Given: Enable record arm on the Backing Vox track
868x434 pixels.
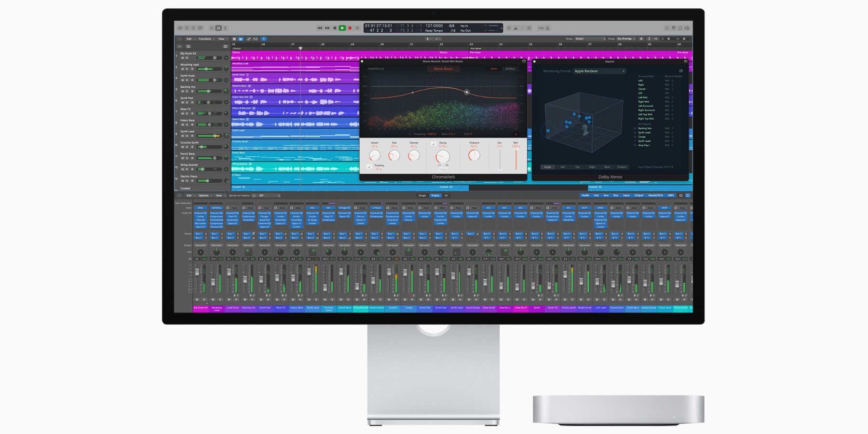Looking at the screenshot, I should point(192,91).
